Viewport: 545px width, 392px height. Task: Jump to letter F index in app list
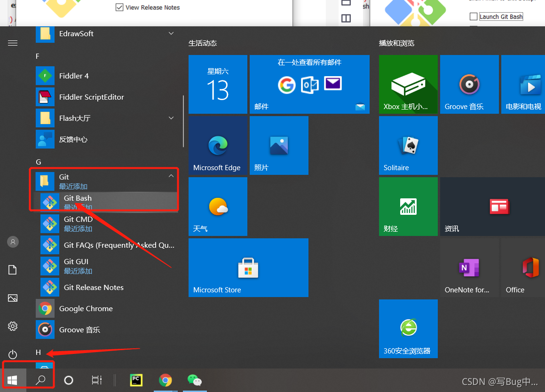click(x=38, y=56)
